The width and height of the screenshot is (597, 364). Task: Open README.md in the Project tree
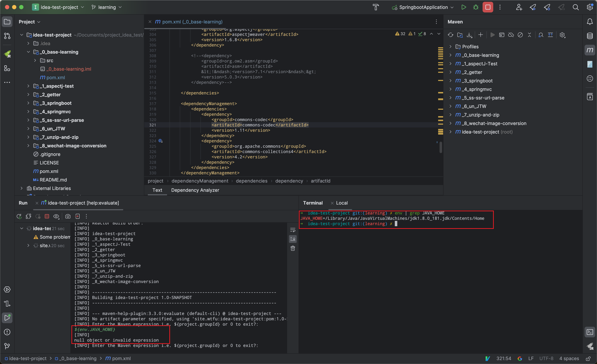point(53,180)
